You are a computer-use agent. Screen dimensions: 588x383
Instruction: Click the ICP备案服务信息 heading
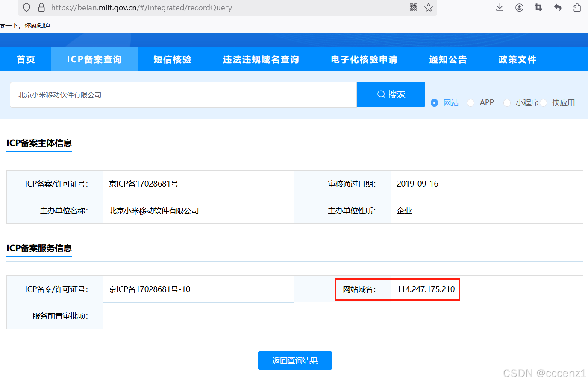[x=39, y=248]
